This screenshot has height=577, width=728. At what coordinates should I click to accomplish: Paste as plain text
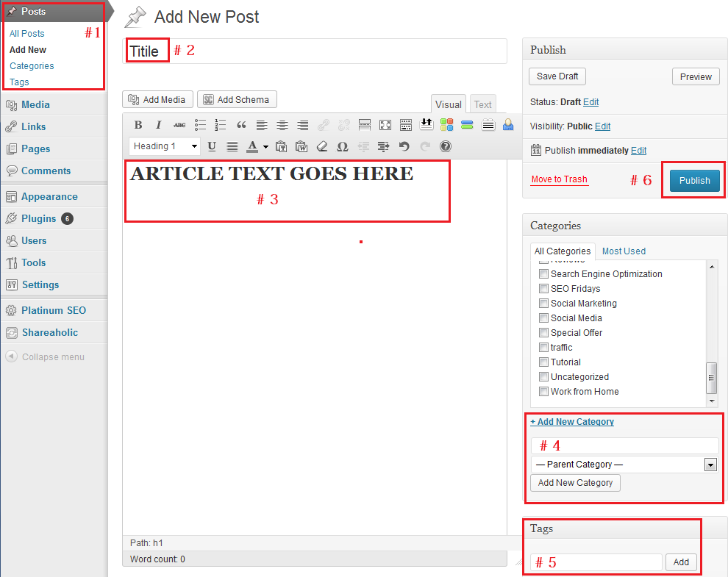[x=281, y=147]
